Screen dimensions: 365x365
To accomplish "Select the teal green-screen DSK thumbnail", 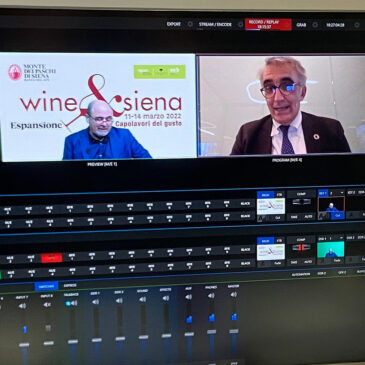I will coord(330,250).
